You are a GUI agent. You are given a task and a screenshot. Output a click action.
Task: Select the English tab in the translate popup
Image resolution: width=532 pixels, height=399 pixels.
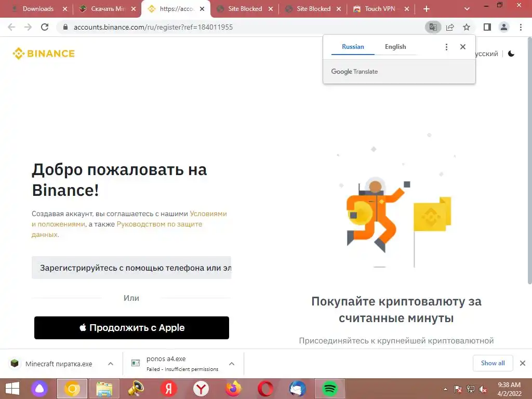(395, 47)
